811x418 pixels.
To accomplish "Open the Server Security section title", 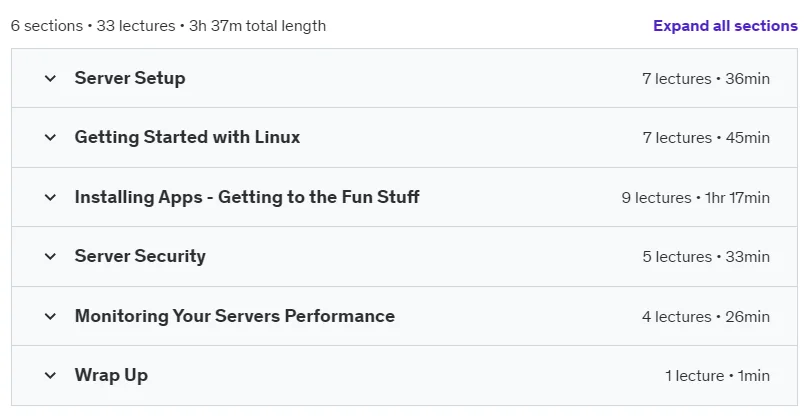I will [x=140, y=256].
